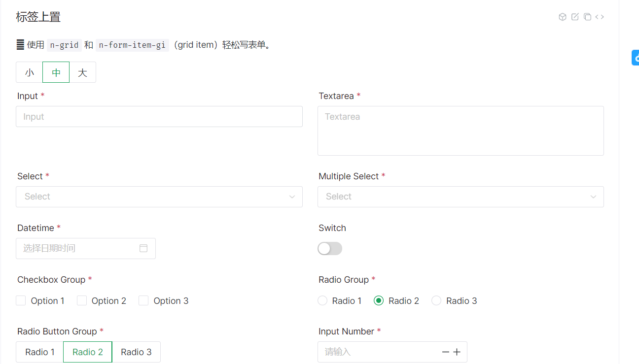Image resolution: width=639 pixels, height=364 pixels.
Task: Click the minus button in Input Number
Action: pos(445,352)
